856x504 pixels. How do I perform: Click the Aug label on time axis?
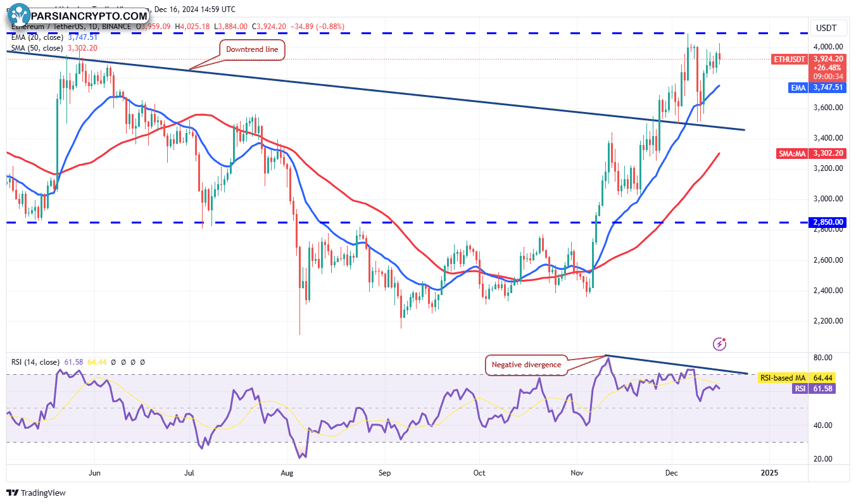coord(287,472)
